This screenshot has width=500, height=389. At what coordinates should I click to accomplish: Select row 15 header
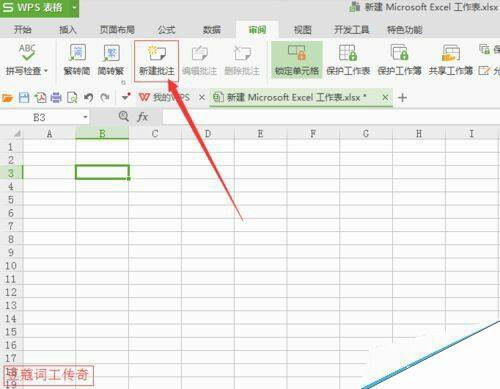(x=11, y=332)
